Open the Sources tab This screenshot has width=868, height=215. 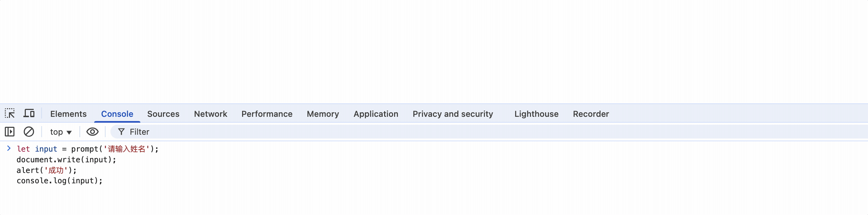click(x=163, y=114)
